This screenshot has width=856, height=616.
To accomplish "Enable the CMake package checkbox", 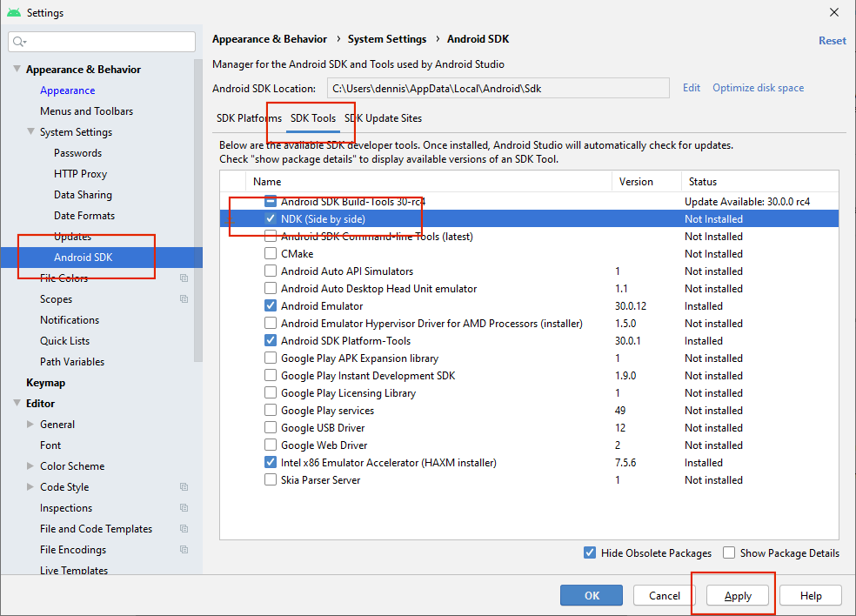I will coord(270,253).
